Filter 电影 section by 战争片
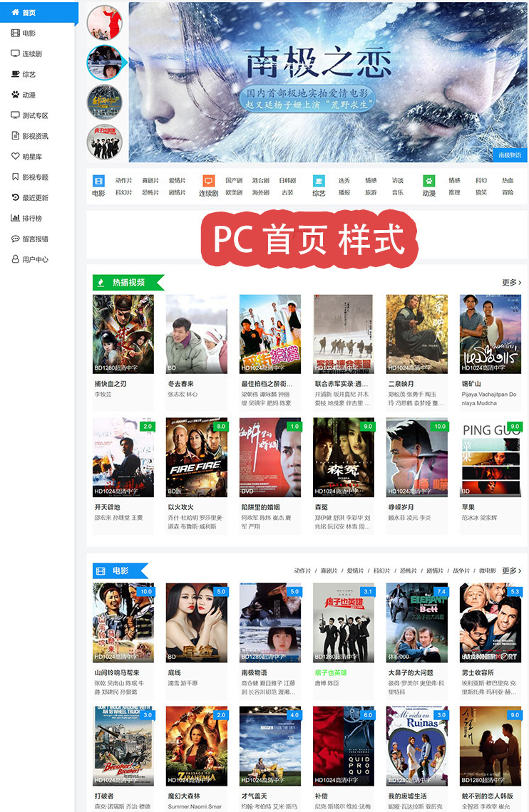529x812 pixels. tap(461, 571)
